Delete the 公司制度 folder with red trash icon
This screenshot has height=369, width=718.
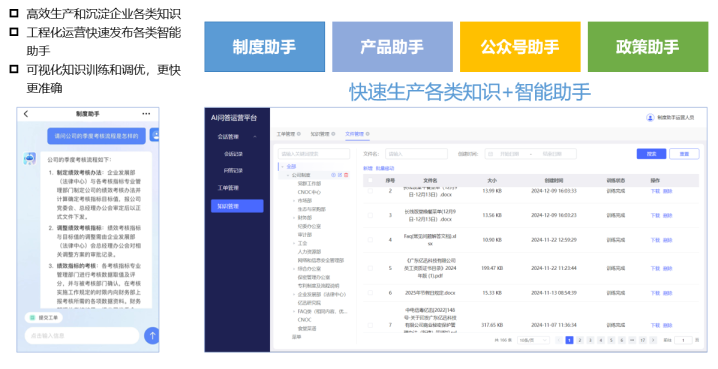point(346,175)
